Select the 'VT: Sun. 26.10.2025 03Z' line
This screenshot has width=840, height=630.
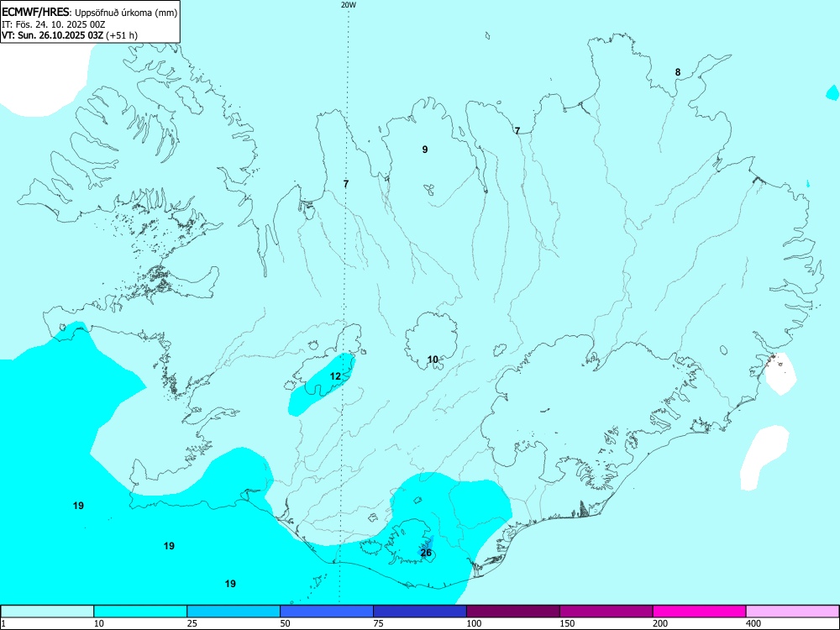[53, 35]
